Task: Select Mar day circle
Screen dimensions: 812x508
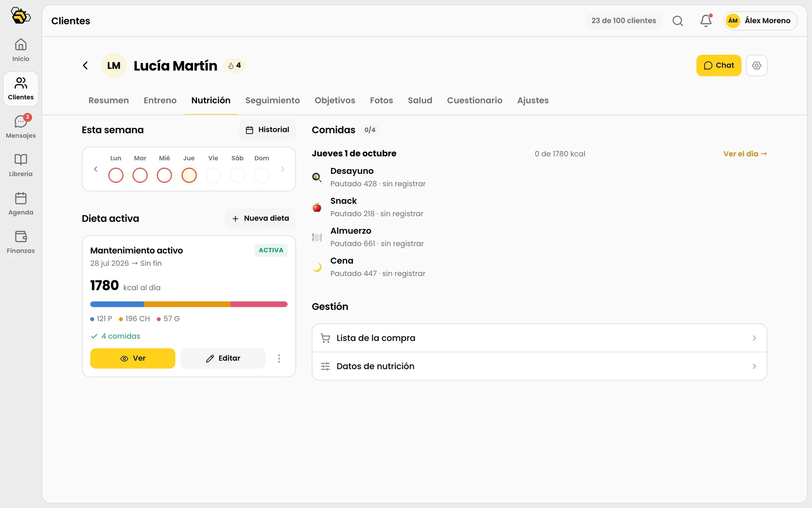Action: [x=140, y=175]
